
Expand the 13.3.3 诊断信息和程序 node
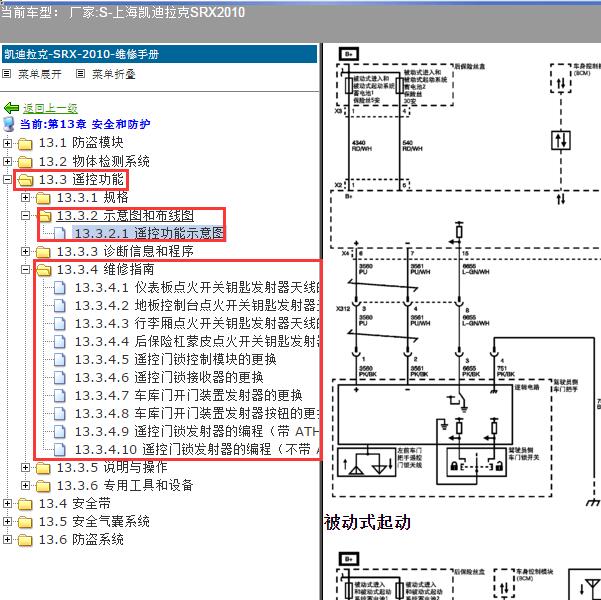pyautogui.click(x=25, y=252)
